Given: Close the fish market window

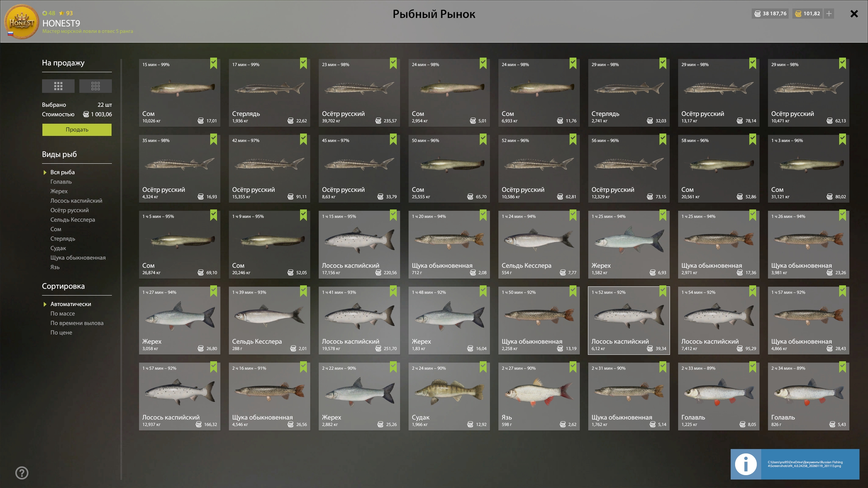Looking at the screenshot, I should pos(854,14).
